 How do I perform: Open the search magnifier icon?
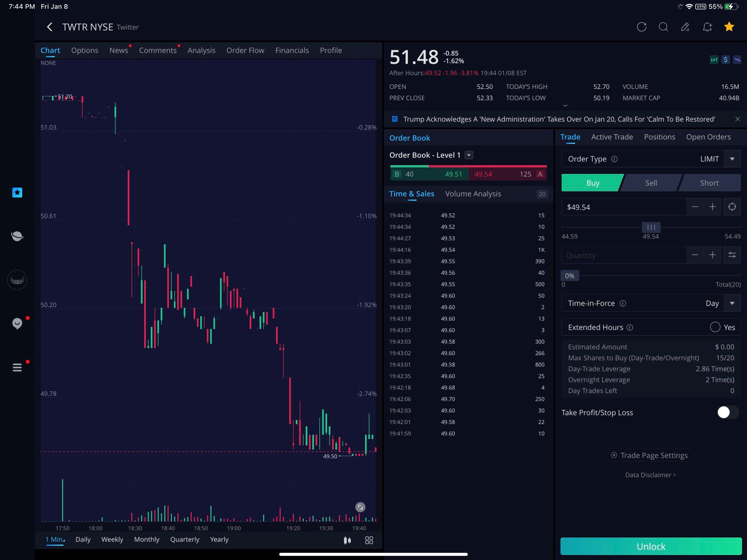click(663, 27)
